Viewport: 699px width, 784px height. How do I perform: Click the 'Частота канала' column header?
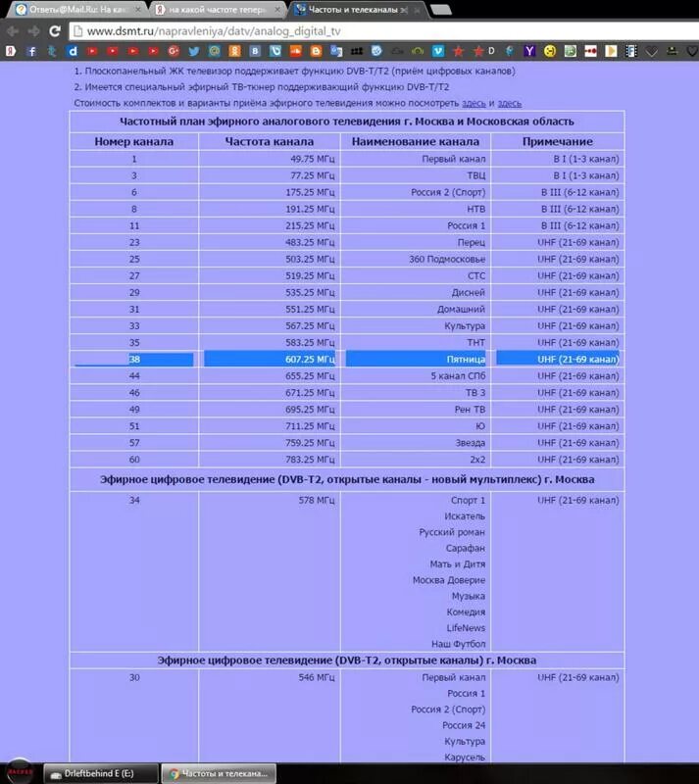pyautogui.click(x=270, y=141)
